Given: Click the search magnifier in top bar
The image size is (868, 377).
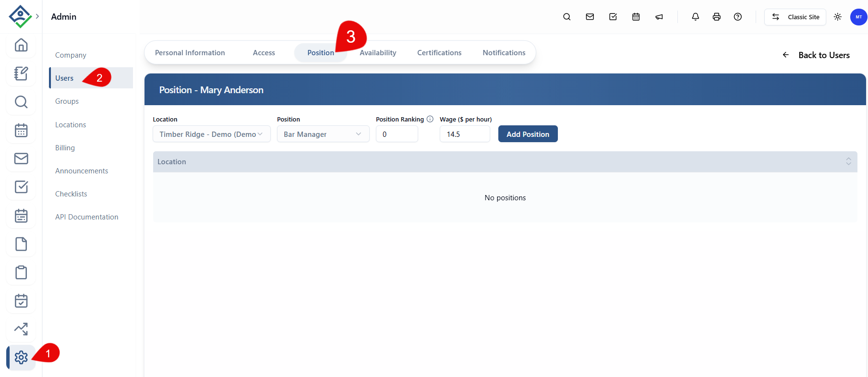Looking at the screenshot, I should pyautogui.click(x=567, y=17).
